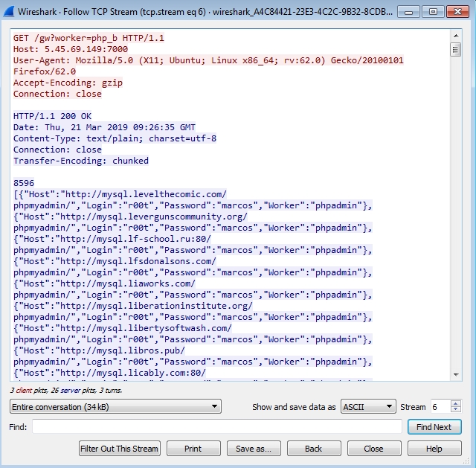The width and height of the screenshot is (476, 468).
Task: Click the vertical scrollbar thumb in the stream pane
Action: 455,50
